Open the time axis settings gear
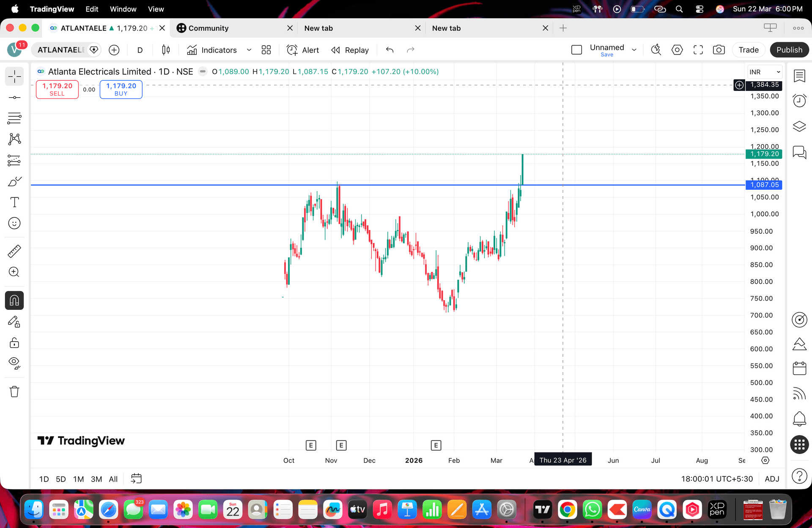Screen dimensions: 812x528 765,460
